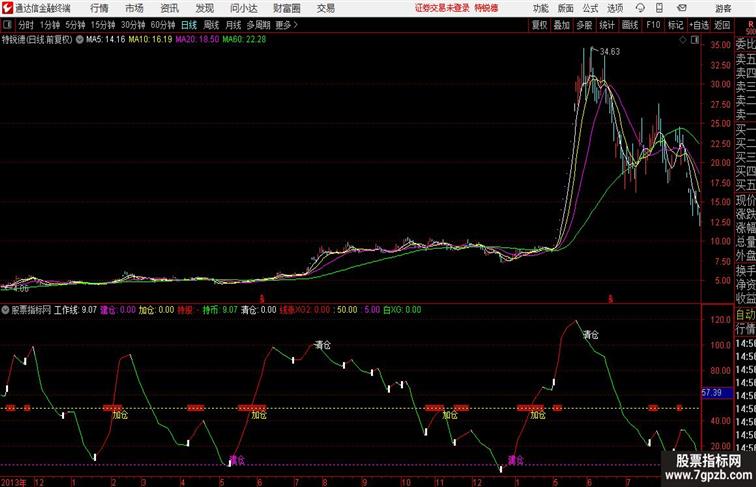Add stock via +自选 button
This screenshot has width=756, height=487.
pos(699,25)
